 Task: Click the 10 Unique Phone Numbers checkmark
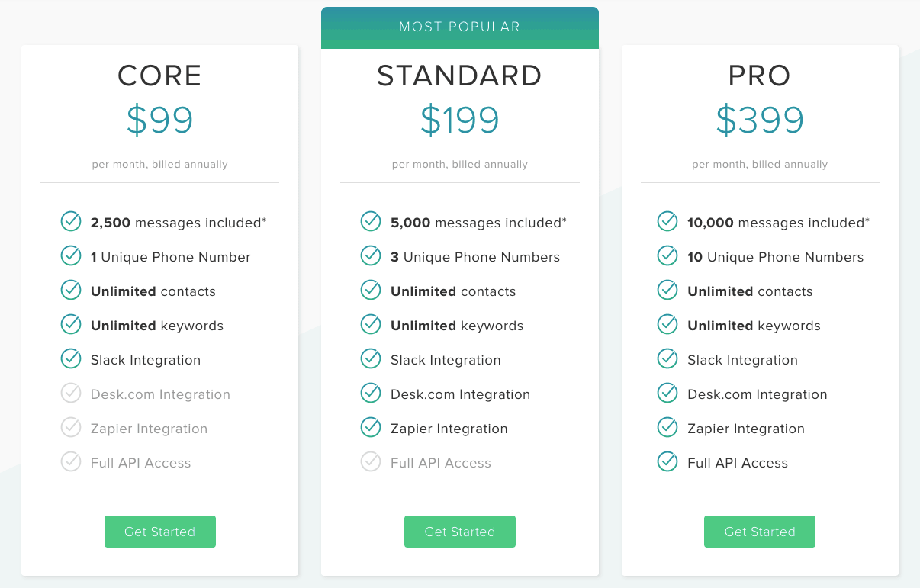[x=667, y=256]
